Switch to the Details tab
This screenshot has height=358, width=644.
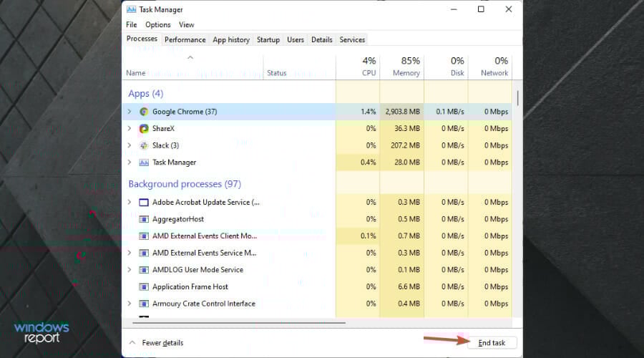pos(321,39)
